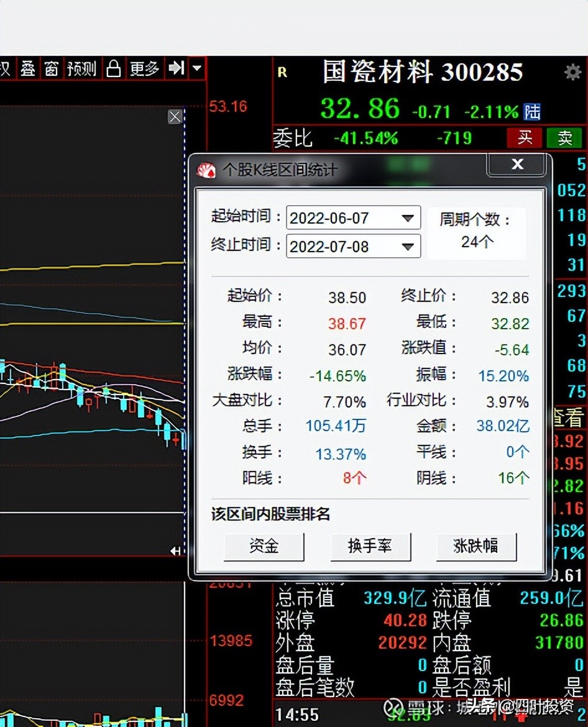Click the 内盘 value 31780
This screenshot has width=588, height=727.
(559, 642)
